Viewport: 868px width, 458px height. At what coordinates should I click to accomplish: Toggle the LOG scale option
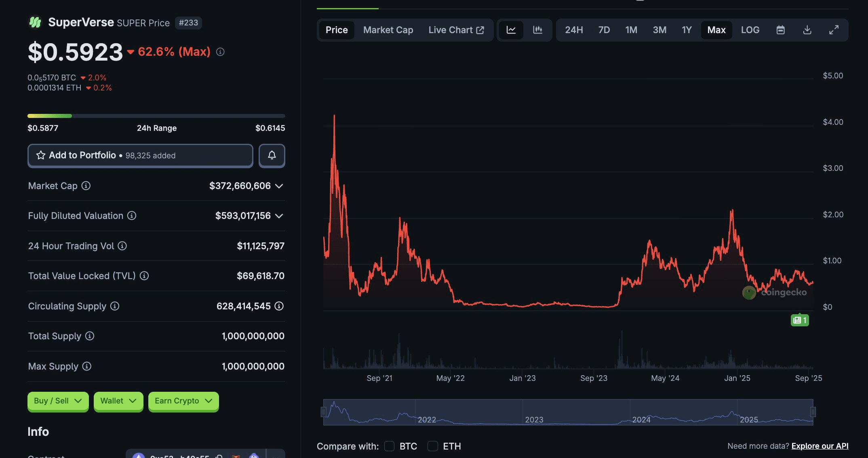[x=750, y=30]
